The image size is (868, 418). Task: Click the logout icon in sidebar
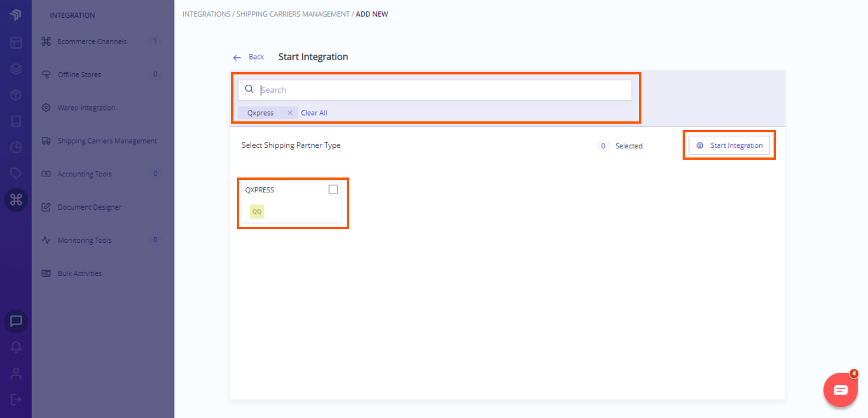tap(16, 399)
